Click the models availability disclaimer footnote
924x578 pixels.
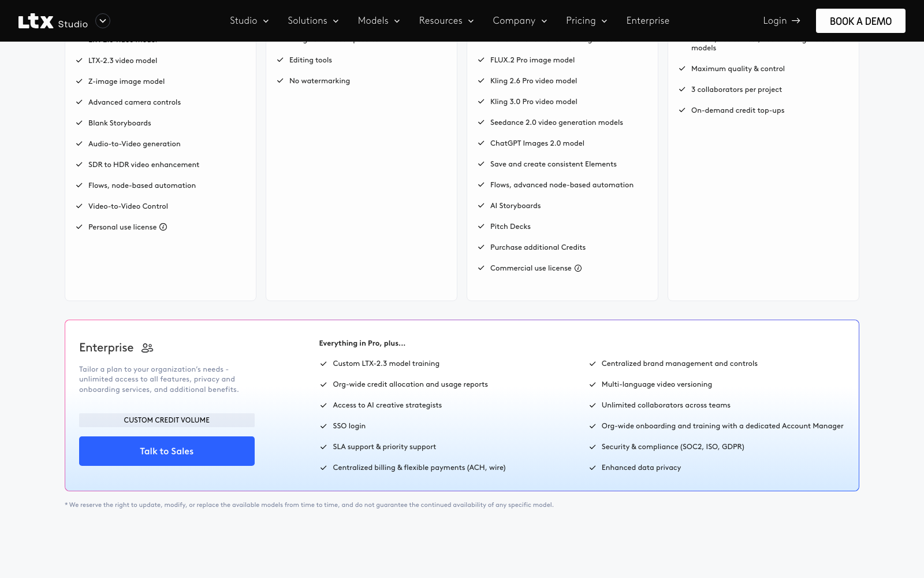tap(309, 505)
